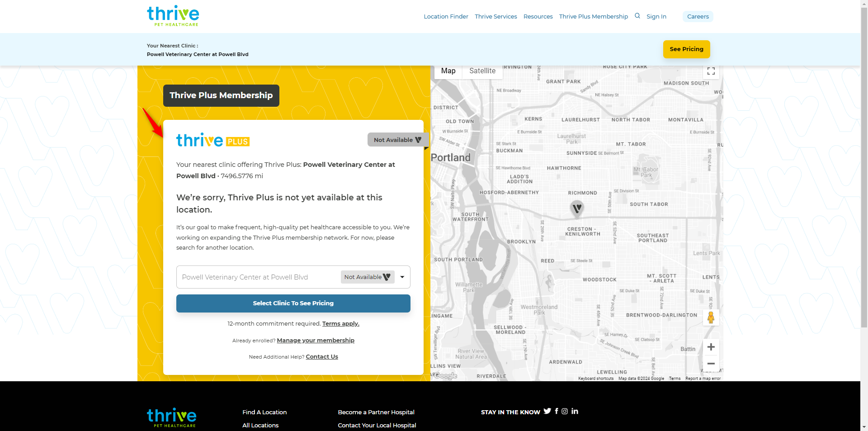Image resolution: width=868 pixels, height=431 pixels.
Task: Click the Powell Veterinary Center clinic field
Action: (293, 277)
